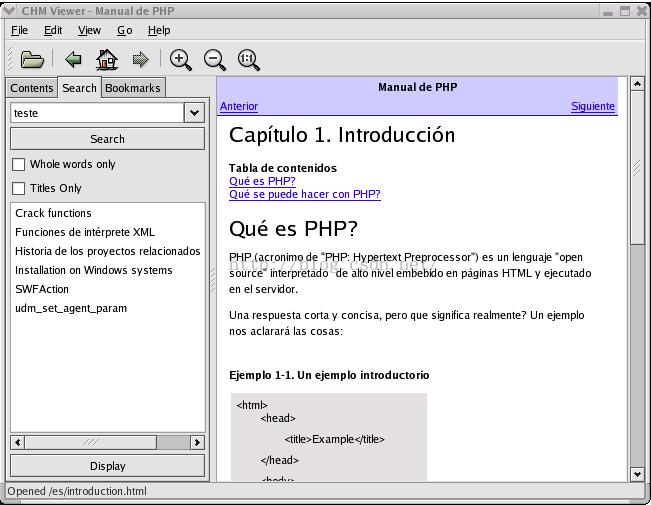Switch to the Bookmarks tab
The image size is (651, 505).
132,88
